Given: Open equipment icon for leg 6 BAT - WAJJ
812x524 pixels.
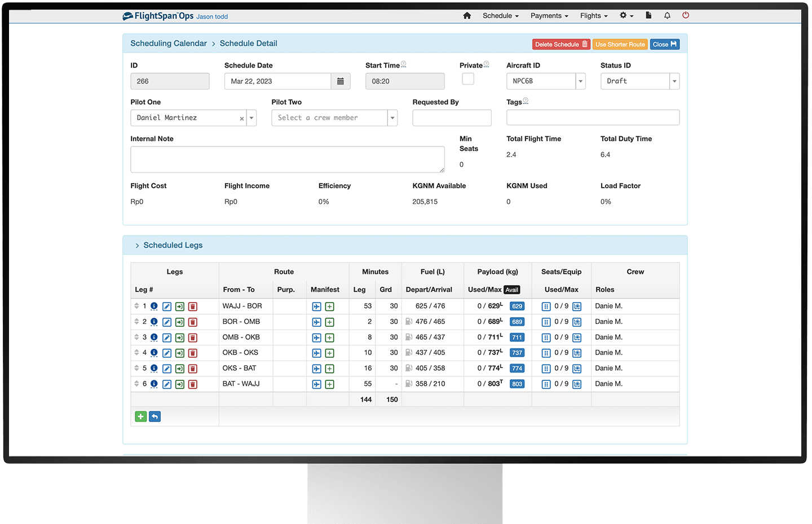Looking at the screenshot, I should (577, 384).
